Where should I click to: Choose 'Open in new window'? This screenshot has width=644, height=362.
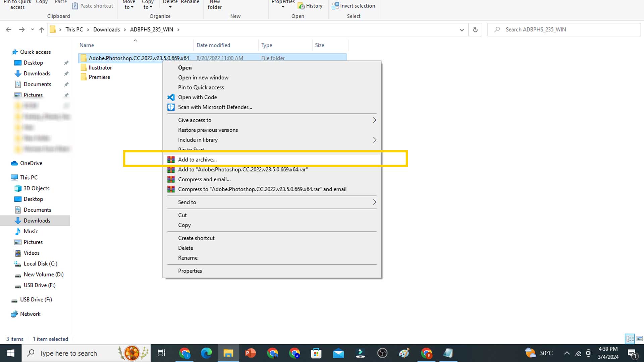click(203, 77)
